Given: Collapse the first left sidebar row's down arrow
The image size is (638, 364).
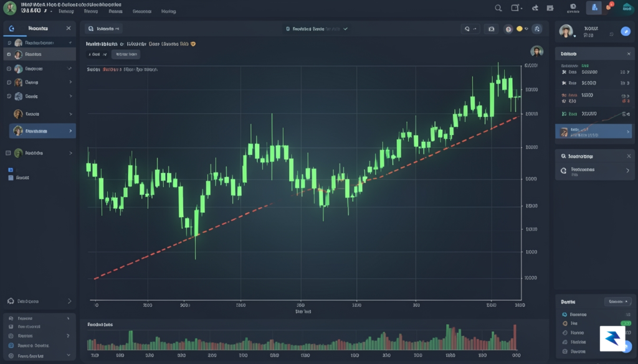Looking at the screenshot, I should (70, 43).
